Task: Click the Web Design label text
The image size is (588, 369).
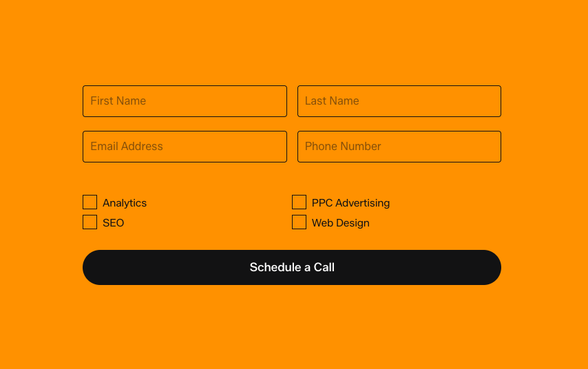Action: pos(340,223)
